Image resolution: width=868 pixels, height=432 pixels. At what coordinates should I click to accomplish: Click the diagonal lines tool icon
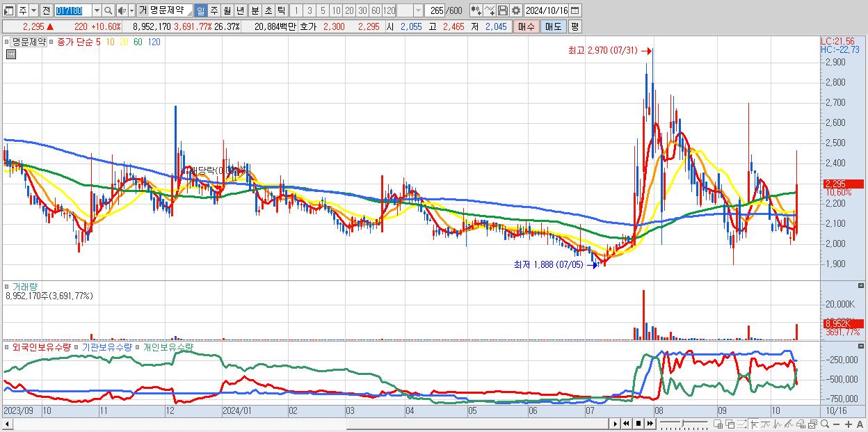[789, 424]
